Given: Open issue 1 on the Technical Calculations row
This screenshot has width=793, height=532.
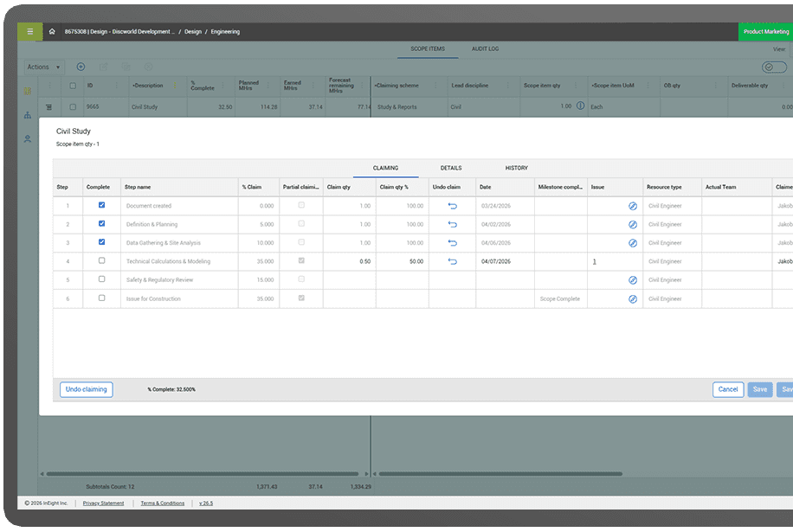Looking at the screenshot, I should coord(595,261).
